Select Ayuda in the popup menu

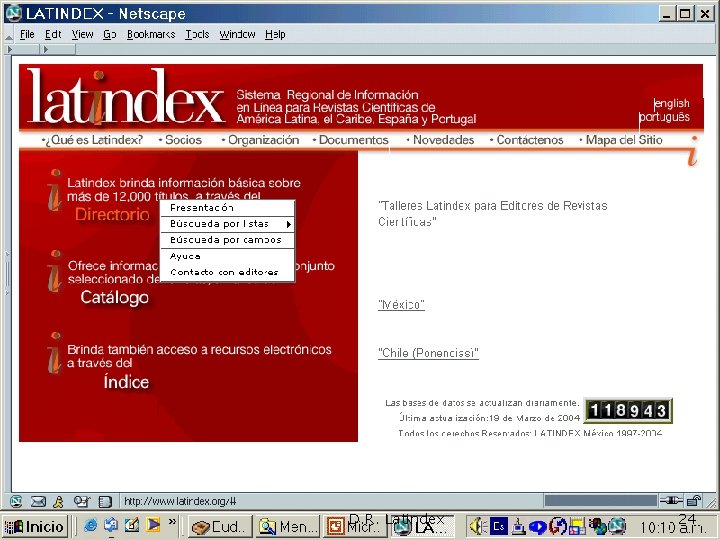pos(227,256)
